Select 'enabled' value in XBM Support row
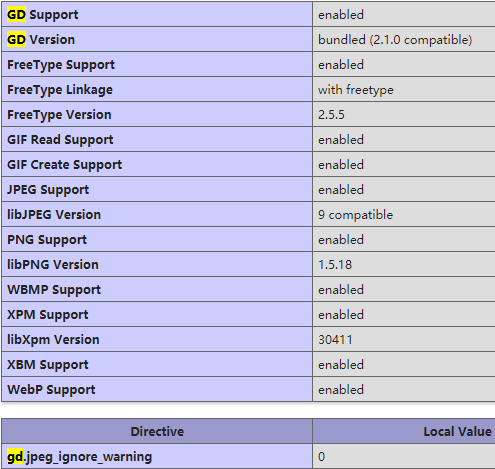Viewport: 495px width, 469px height. (x=341, y=365)
